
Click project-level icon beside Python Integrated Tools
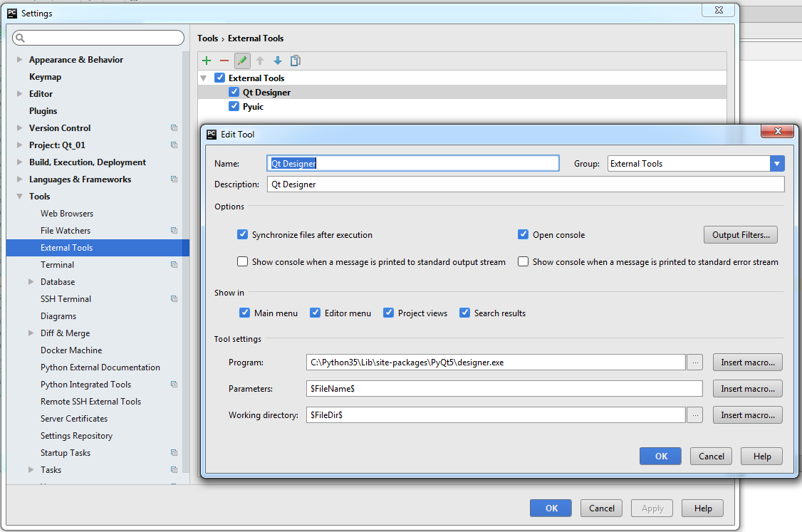(x=174, y=384)
